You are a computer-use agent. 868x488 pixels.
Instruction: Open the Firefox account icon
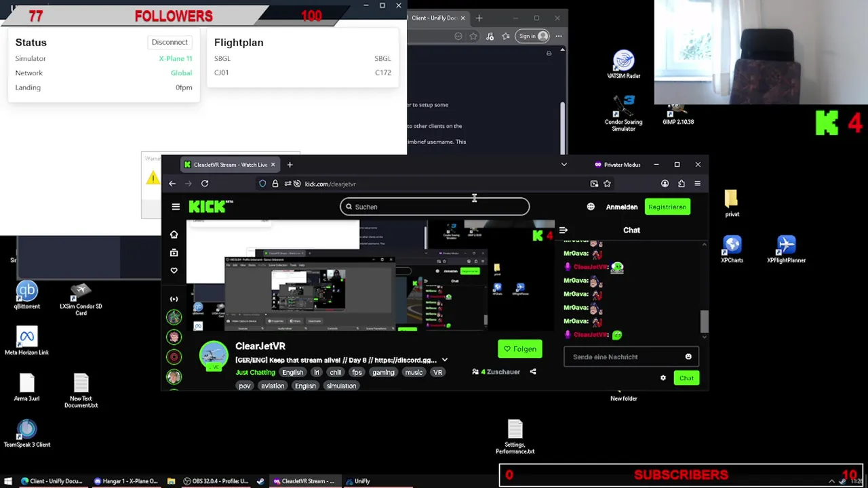click(665, 184)
